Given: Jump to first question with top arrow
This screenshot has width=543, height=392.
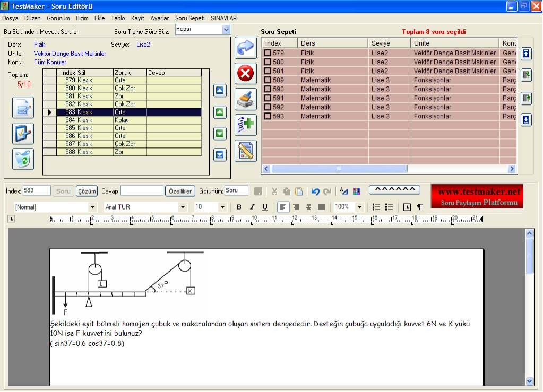Looking at the screenshot, I should click(x=220, y=91).
